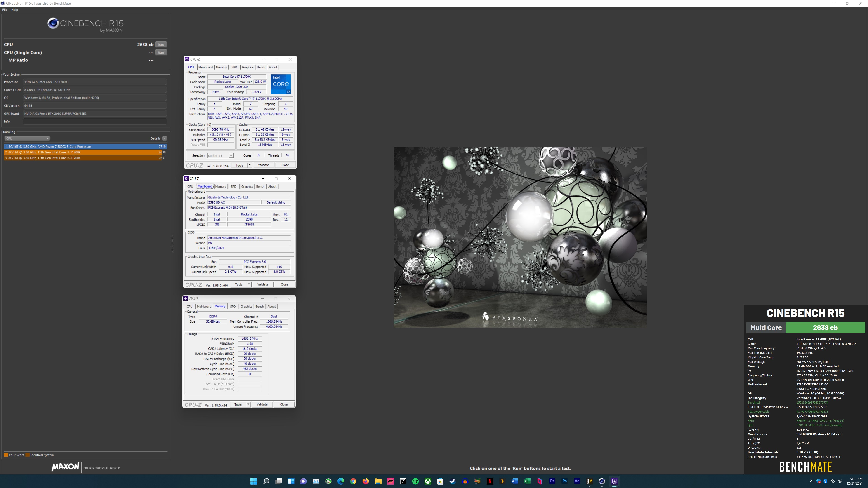The image size is (868, 488).
Task: Show hidden system tray icons
Action: click(x=811, y=481)
